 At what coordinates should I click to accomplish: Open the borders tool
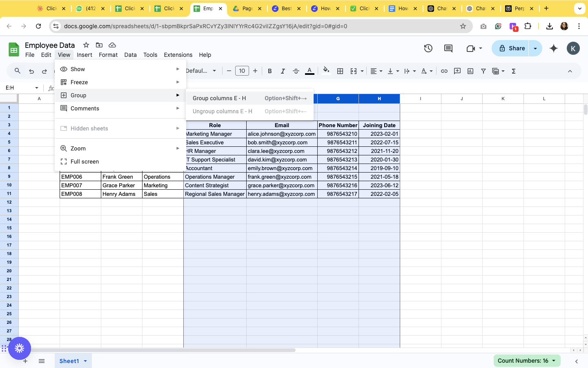(340, 71)
